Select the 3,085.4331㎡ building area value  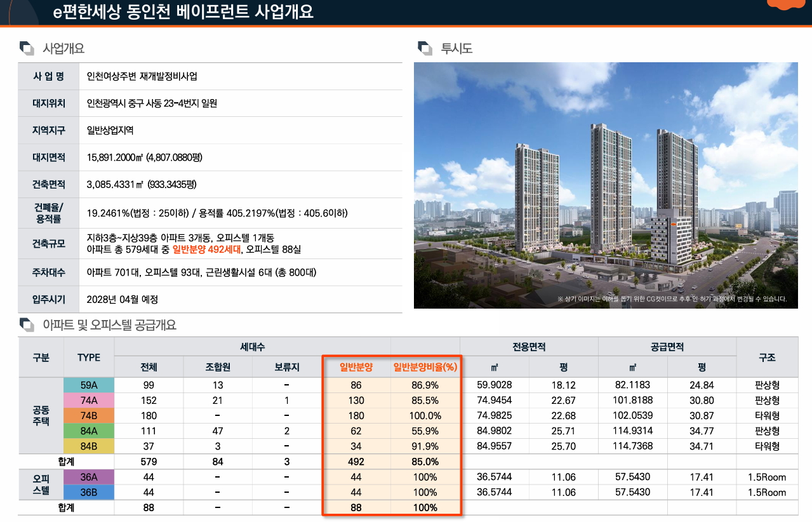click(142, 185)
